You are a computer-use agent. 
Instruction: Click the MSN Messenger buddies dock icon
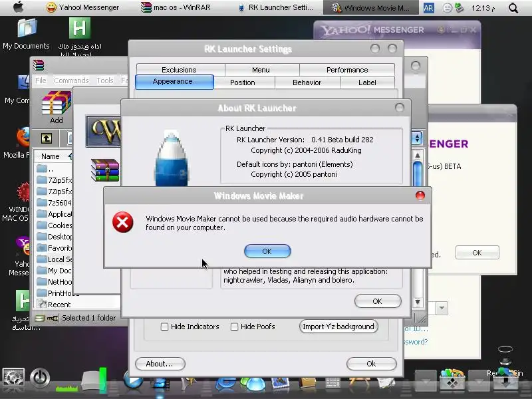(253, 384)
